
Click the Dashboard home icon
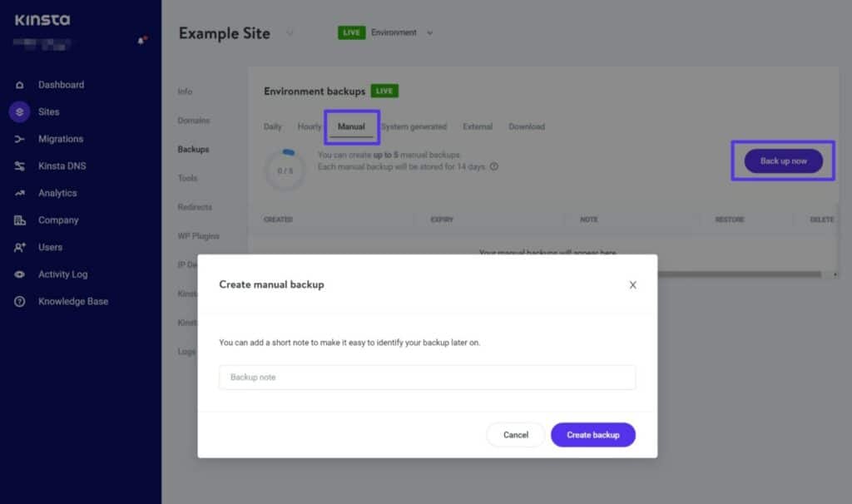click(x=20, y=85)
